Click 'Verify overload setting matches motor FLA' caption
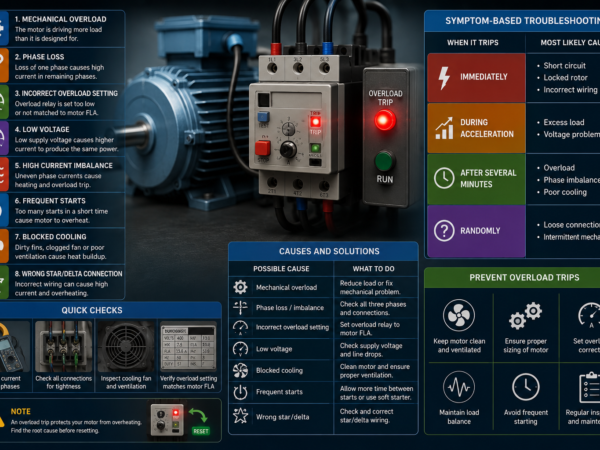Image resolution: width=600 pixels, height=450 pixels. [188, 382]
